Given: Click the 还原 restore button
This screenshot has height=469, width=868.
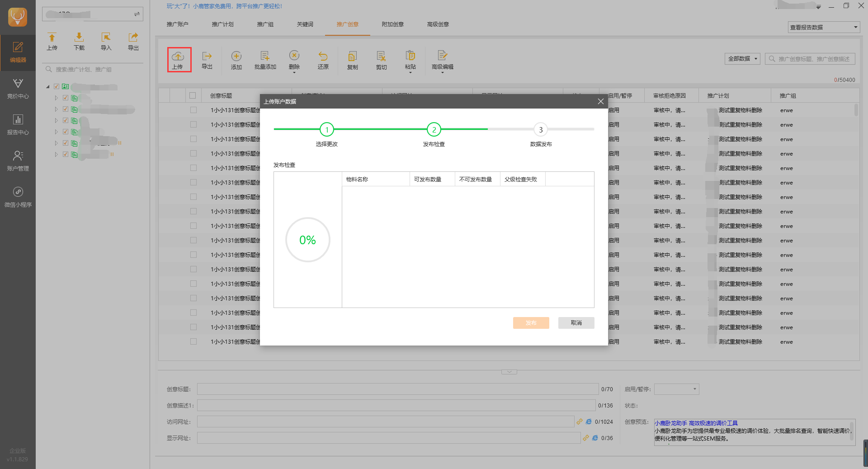Looking at the screenshot, I should pos(323,60).
